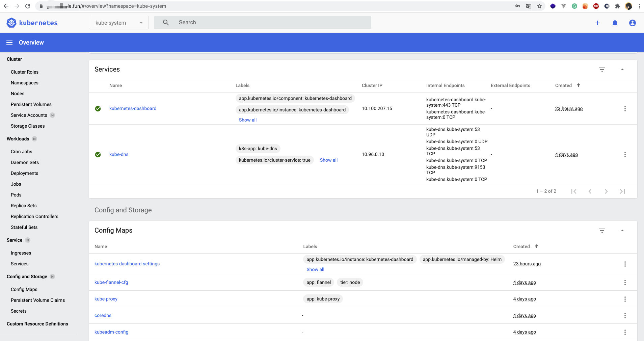Viewport: 644px width, 341px height.
Task: Open actions menu for kube-dns service
Action: point(625,155)
